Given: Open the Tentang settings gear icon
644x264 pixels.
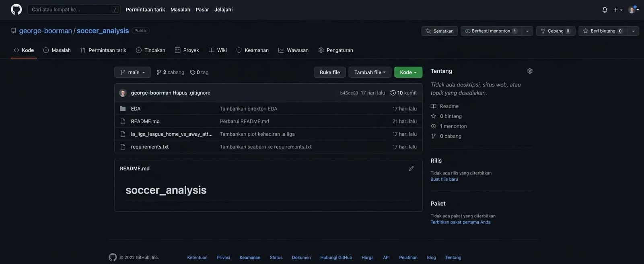Looking at the screenshot, I should (x=530, y=71).
